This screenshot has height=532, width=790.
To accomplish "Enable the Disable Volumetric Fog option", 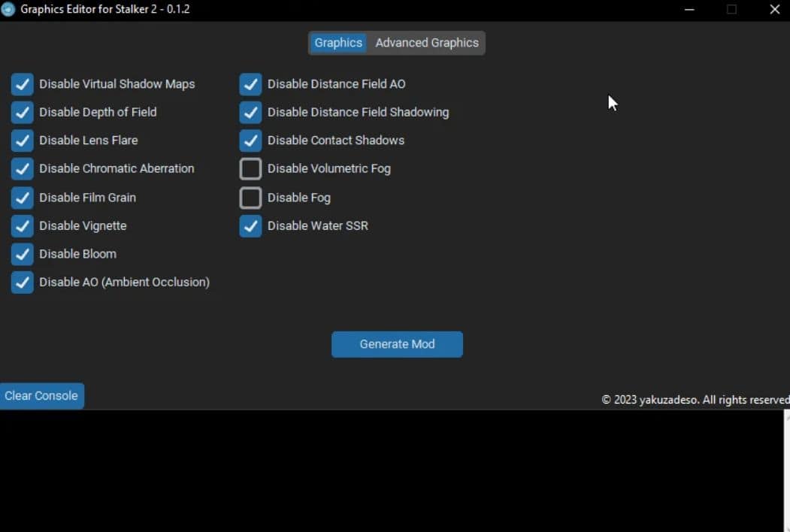I will [x=250, y=168].
